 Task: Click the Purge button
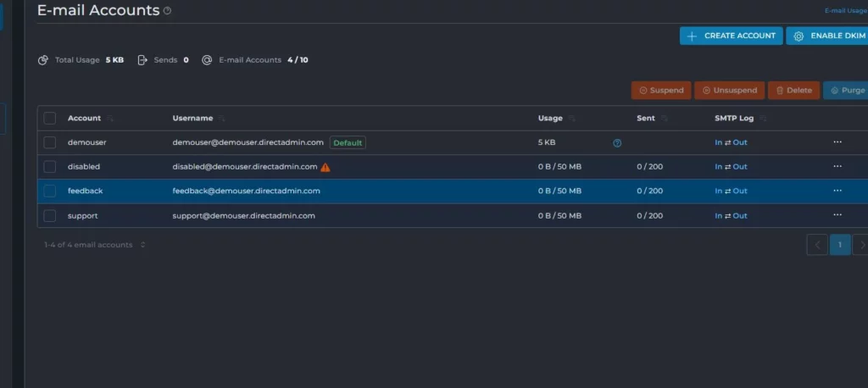846,90
